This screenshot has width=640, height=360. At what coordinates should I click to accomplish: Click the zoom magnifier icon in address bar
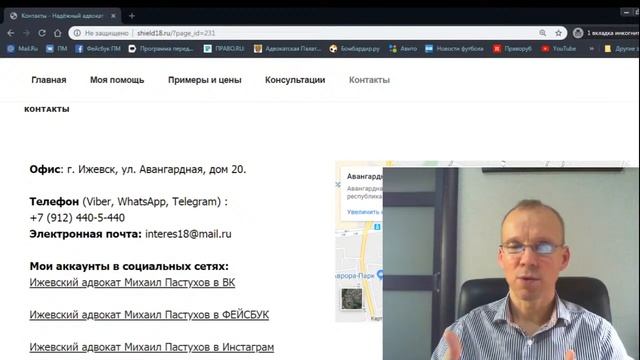click(542, 33)
